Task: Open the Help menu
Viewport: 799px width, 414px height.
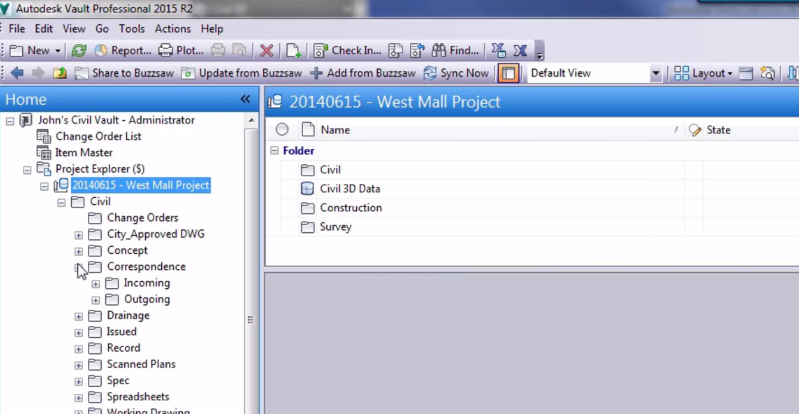Action: point(212,29)
